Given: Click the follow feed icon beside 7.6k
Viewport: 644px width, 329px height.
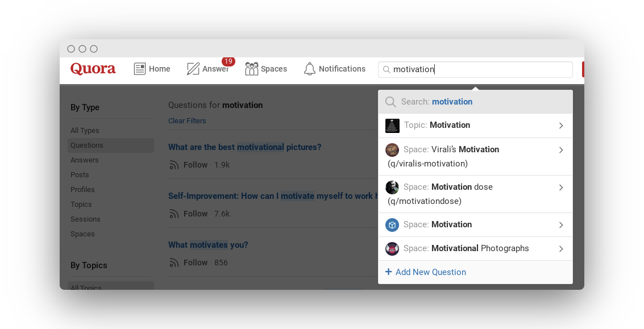Looking at the screenshot, I should coord(174,214).
